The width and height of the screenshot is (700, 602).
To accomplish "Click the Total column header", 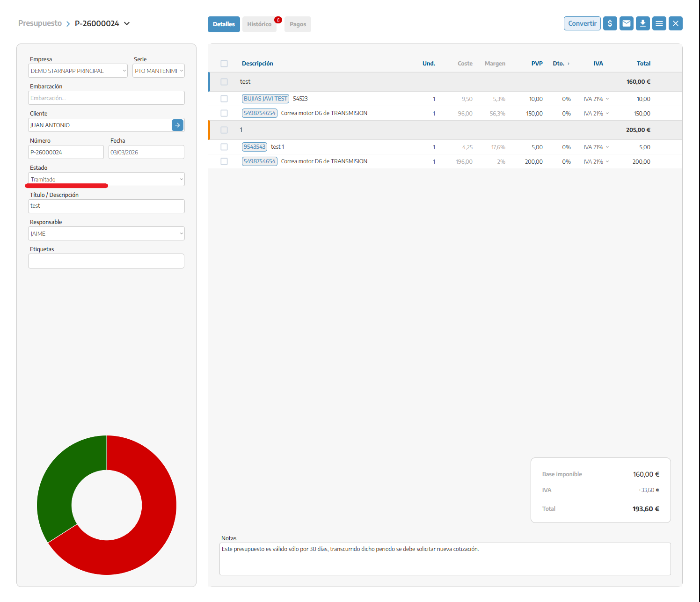I will click(x=643, y=64).
